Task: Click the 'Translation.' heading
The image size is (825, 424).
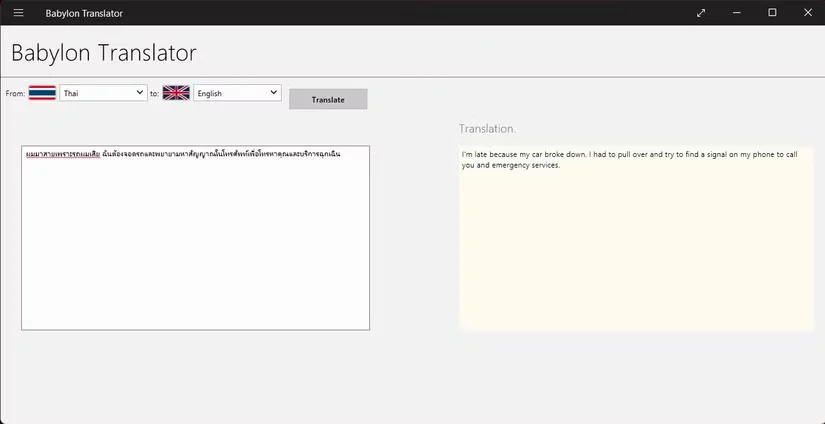Action: [x=487, y=128]
